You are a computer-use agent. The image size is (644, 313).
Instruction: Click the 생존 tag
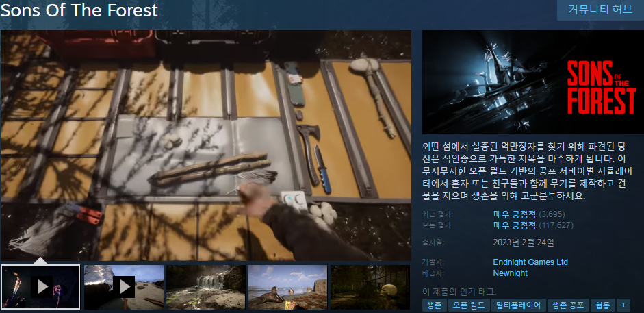(x=434, y=305)
